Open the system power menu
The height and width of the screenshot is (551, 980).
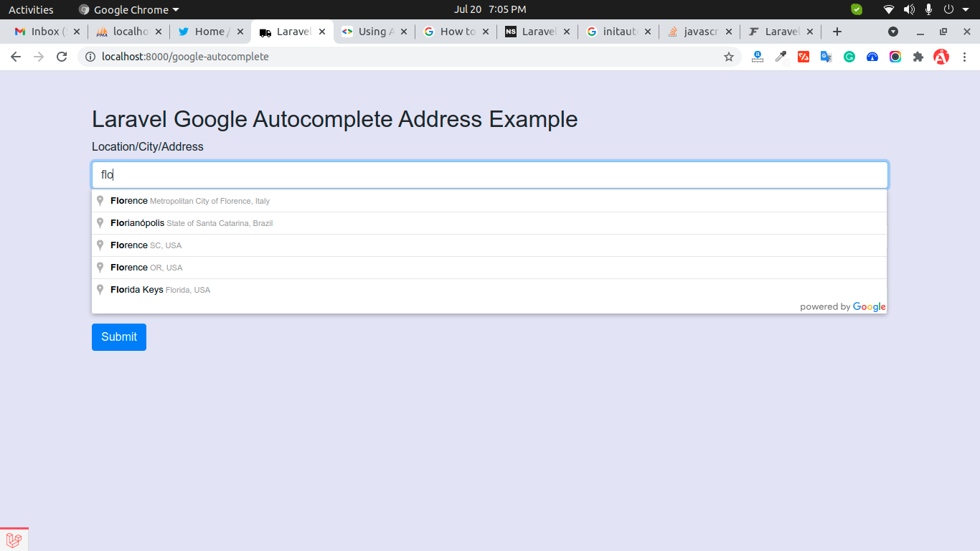[948, 9]
